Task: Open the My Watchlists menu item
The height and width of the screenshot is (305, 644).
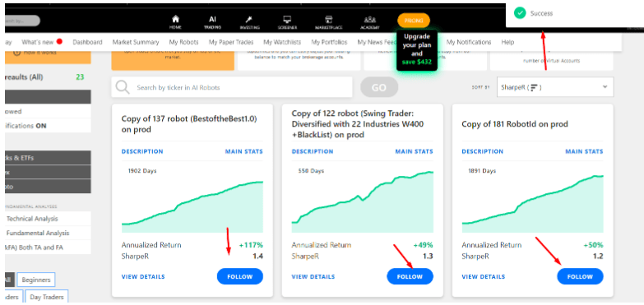Action: pos(282,42)
